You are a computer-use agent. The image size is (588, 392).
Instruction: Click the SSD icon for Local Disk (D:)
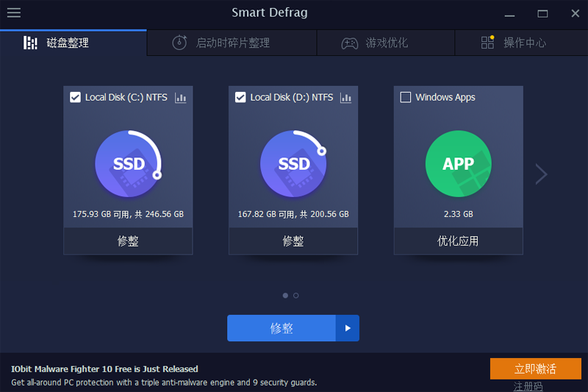coord(293,163)
